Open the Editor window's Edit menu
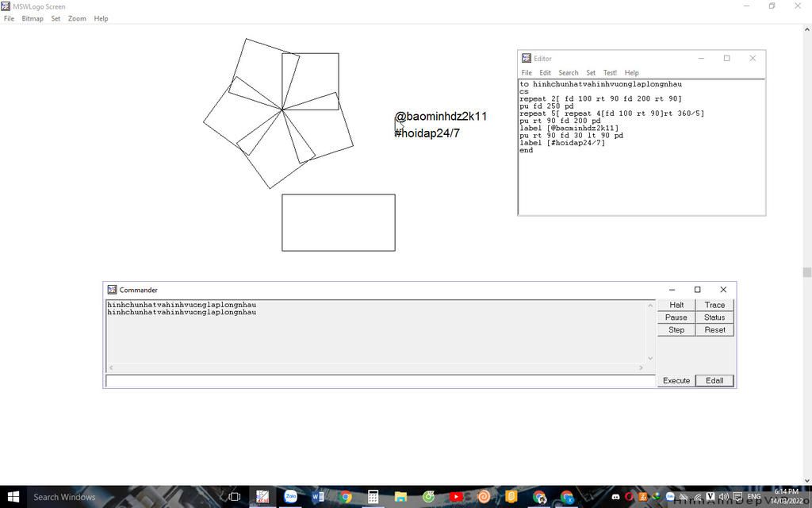The height and width of the screenshot is (508, 812). 546,72
